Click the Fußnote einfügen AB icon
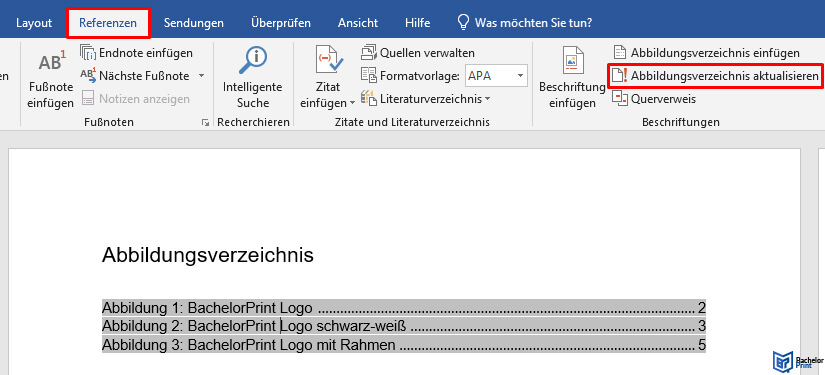 point(52,62)
